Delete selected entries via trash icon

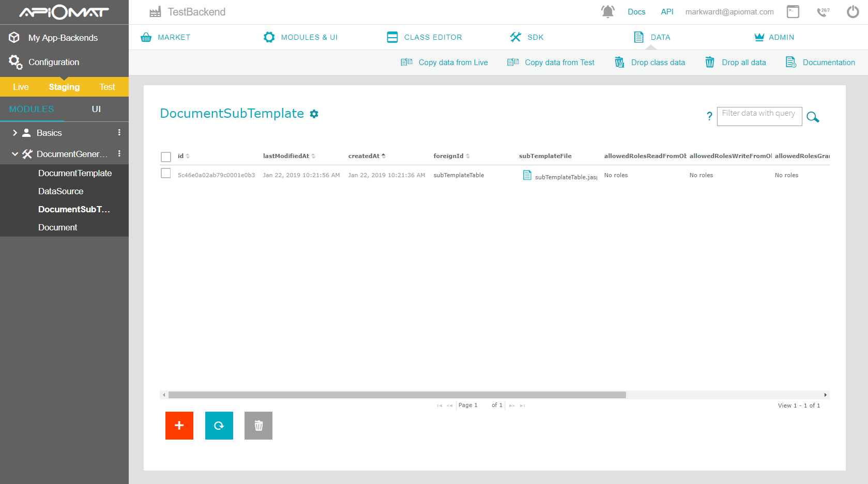(258, 425)
